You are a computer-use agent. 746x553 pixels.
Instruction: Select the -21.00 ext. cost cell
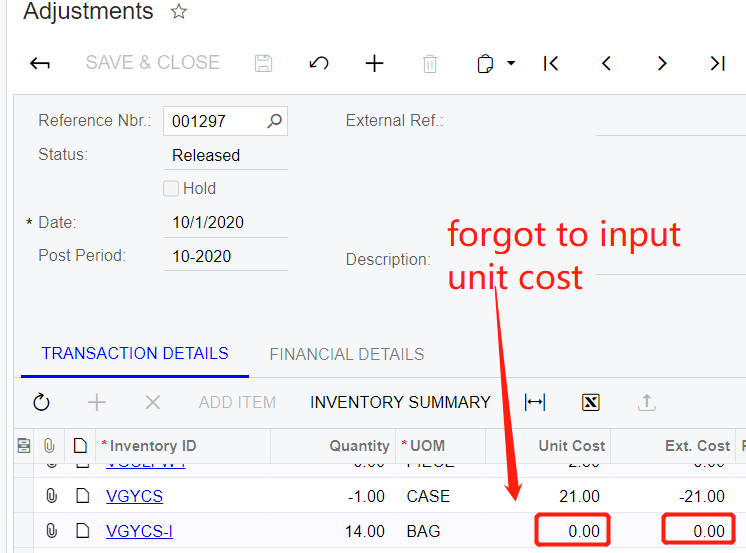tap(673, 496)
